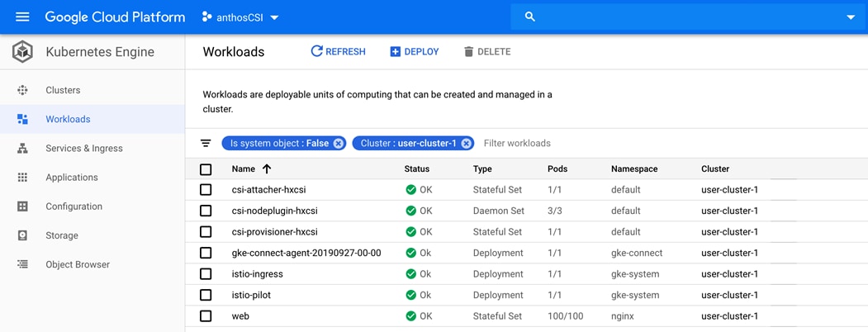Remove the 'Cluster : user-cluster-1' filter chip

tap(467, 144)
